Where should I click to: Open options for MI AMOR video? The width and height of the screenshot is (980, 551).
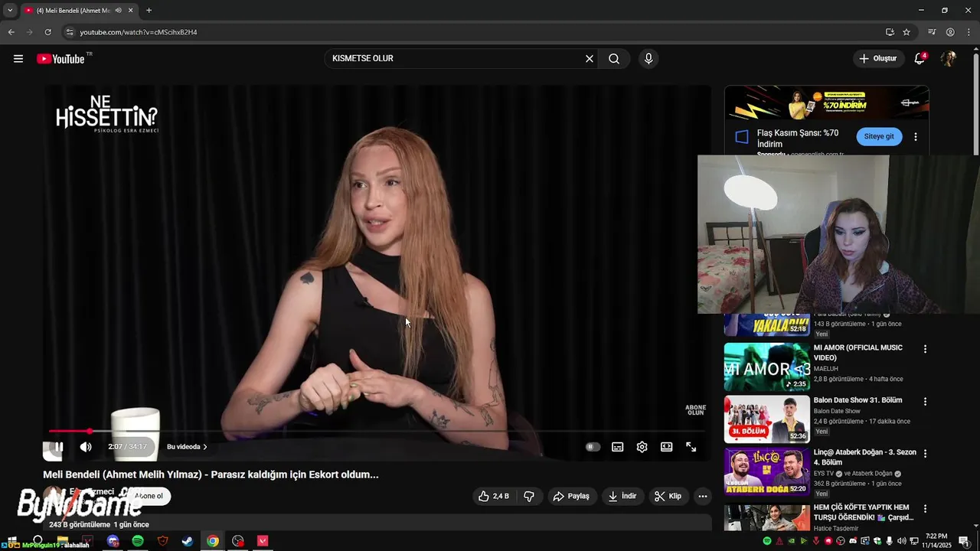point(925,349)
